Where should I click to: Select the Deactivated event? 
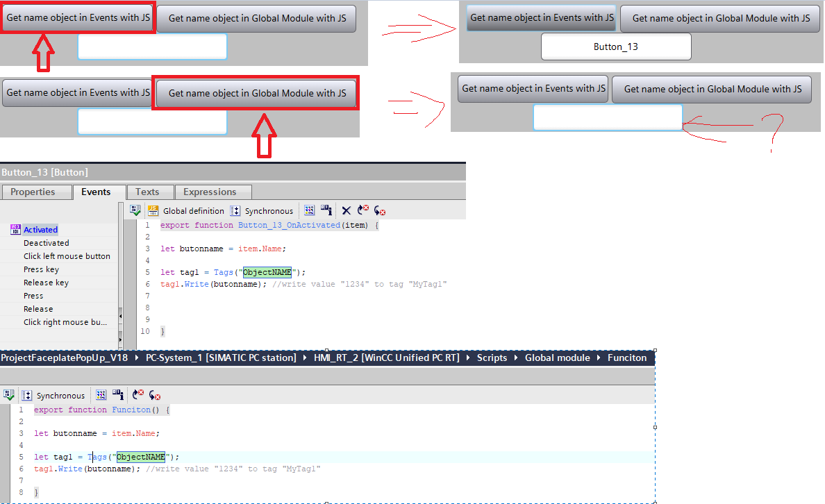[x=47, y=243]
